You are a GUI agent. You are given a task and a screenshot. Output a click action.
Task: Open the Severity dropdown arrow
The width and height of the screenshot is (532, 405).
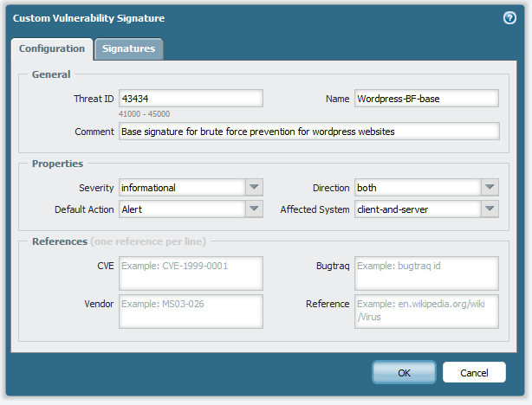tap(254, 187)
